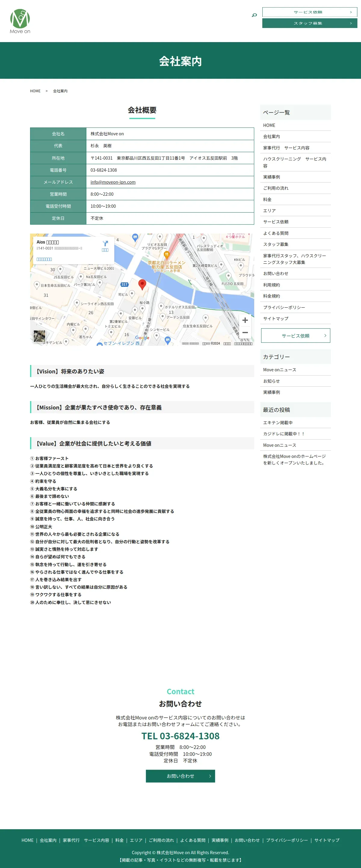
Task: Open サービス依頼 link in sidebar page list
Action: pos(296,222)
